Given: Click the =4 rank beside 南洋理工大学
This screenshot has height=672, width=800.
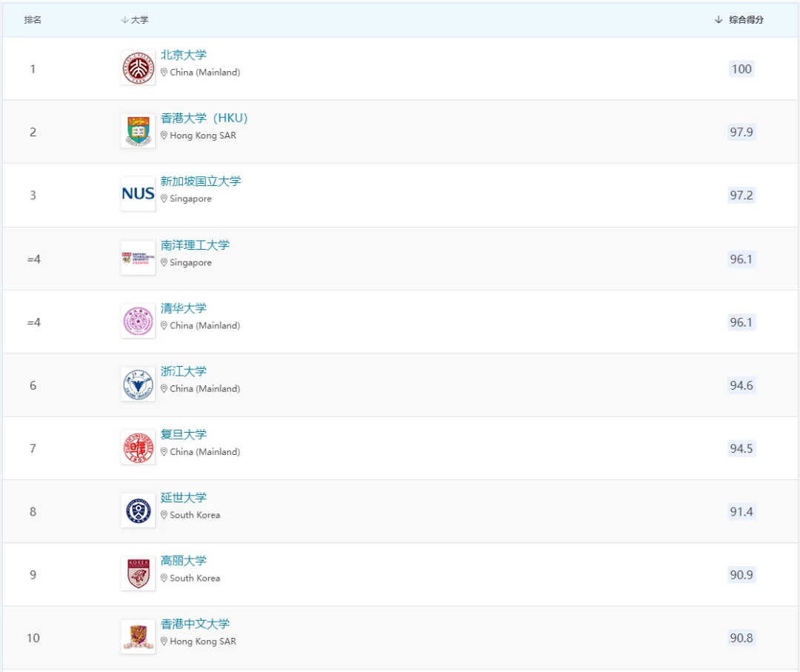Looking at the screenshot, I should pyautogui.click(x=33, y=259).
